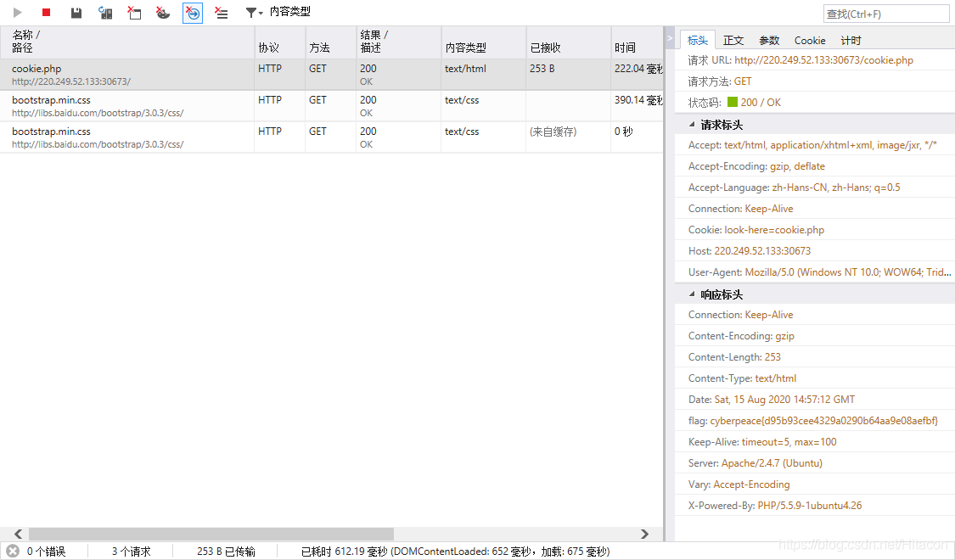Export captured traffic using the save icon
Screen dimensions: 955x560
click(76, 13)
